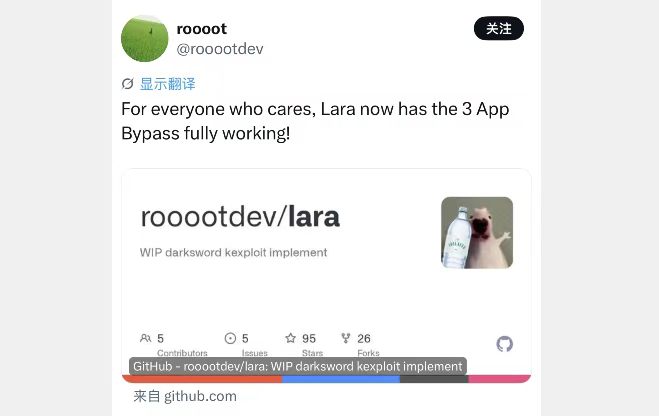Click the pink segment of language bar

click(500, 379)
